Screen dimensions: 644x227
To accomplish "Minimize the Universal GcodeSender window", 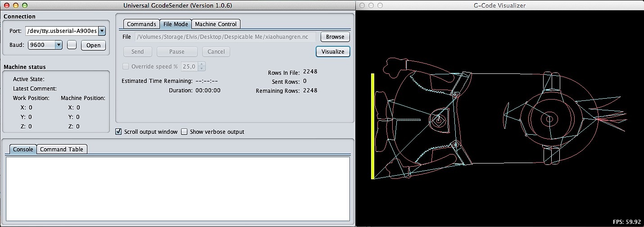I will coord(15,5).
